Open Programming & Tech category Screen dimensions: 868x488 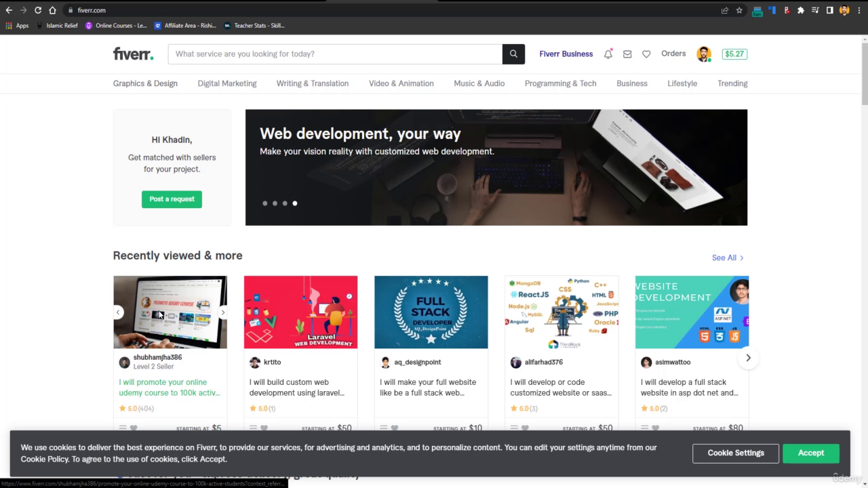pos(561,83)
